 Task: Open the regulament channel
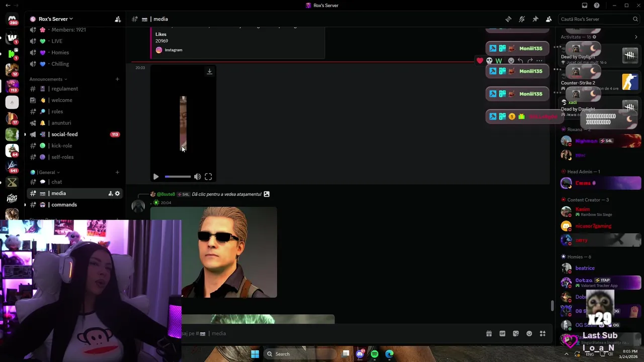[x=74, y=89]
